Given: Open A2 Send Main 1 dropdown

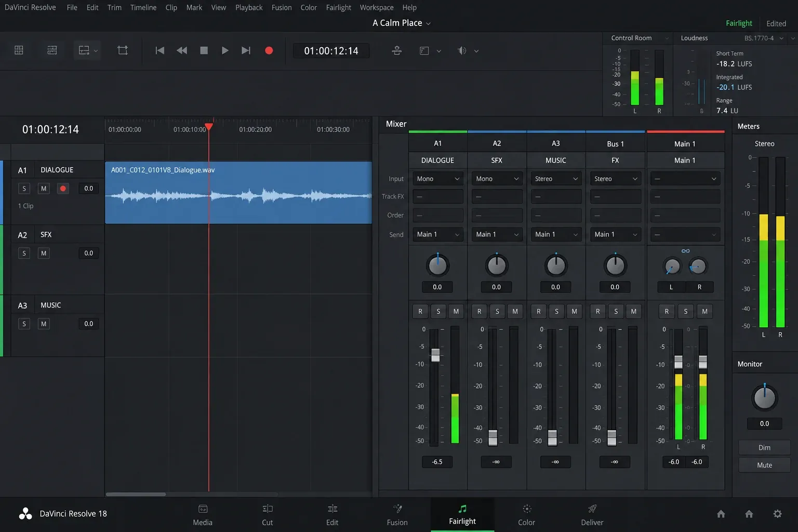Looking at the screenshot, I should point(497,234).
